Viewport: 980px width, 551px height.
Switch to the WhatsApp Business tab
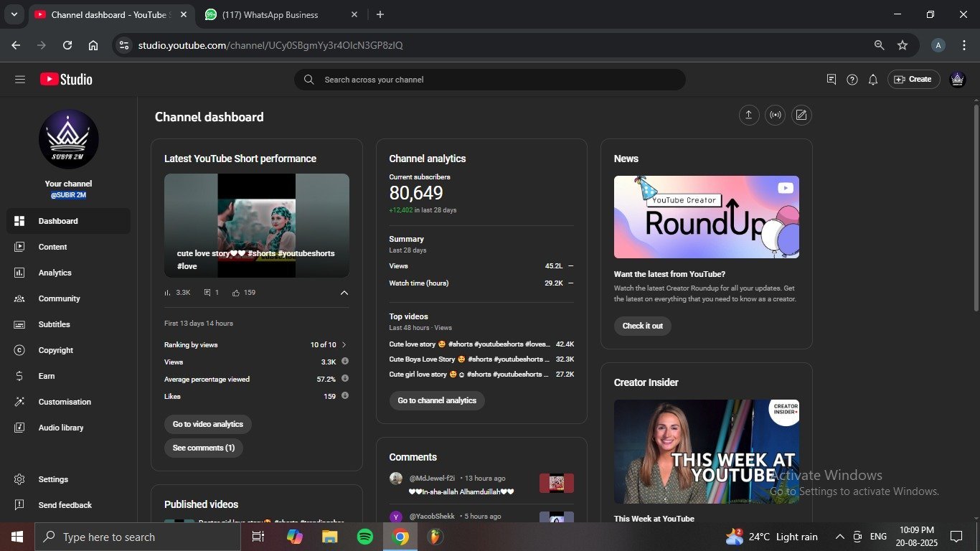[x=270, y=14]
